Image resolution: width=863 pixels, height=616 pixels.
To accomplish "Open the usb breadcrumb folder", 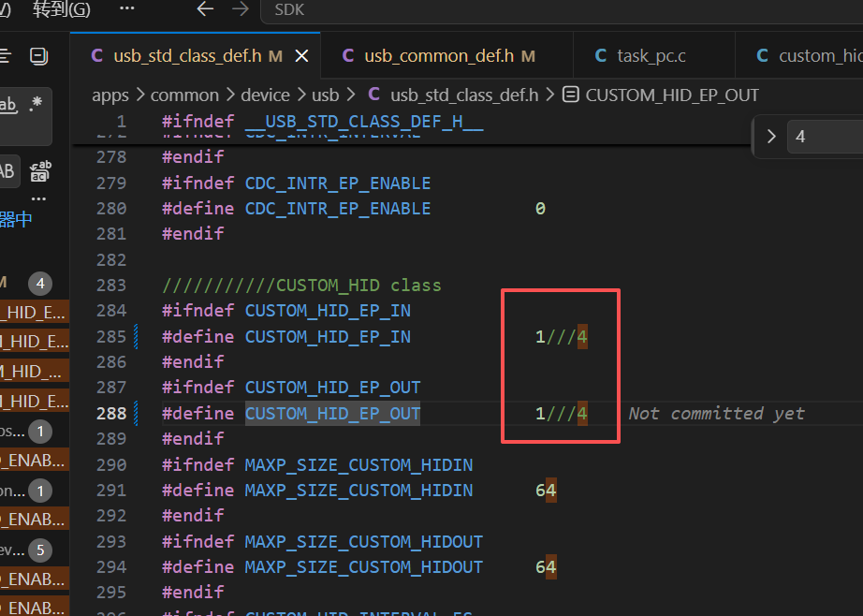I will click(x=326, y=95).
